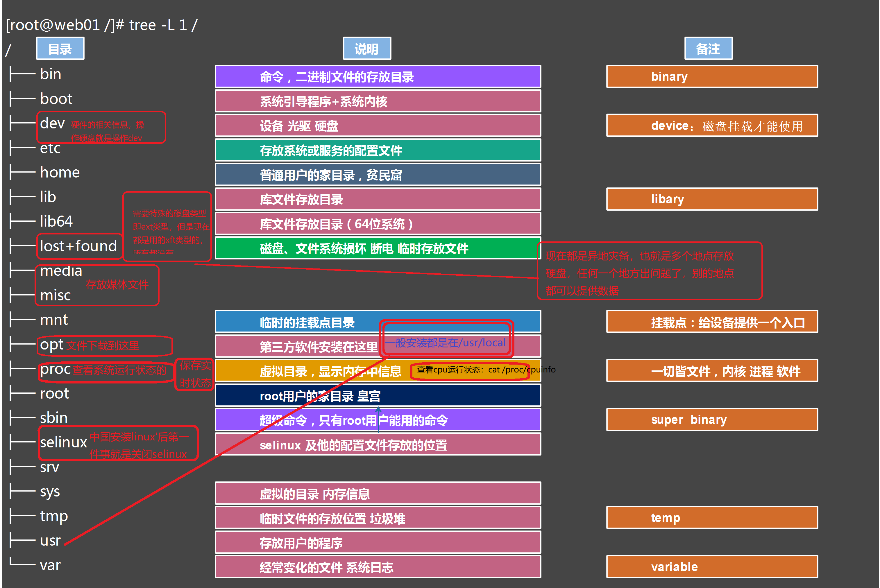Screen dimensions: 880x588
Task: Select the box '超级命令，只有root用户能用的命令'
Action: [378, 420]
